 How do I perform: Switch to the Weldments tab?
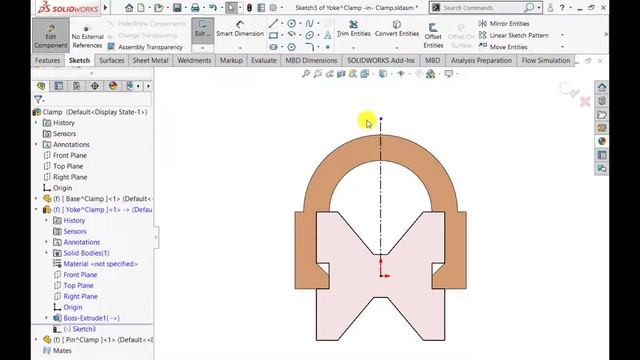[194, 60]
